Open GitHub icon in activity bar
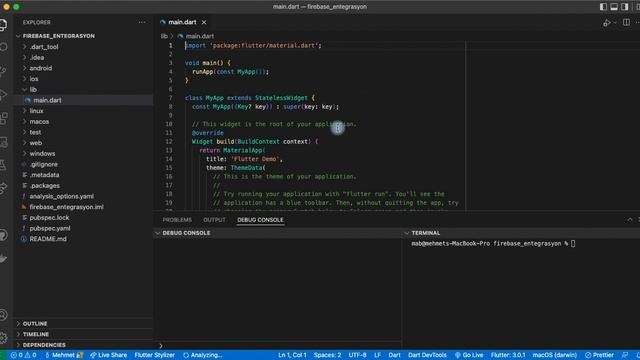This screenshot has width=640, height=360. click(3, 235)
